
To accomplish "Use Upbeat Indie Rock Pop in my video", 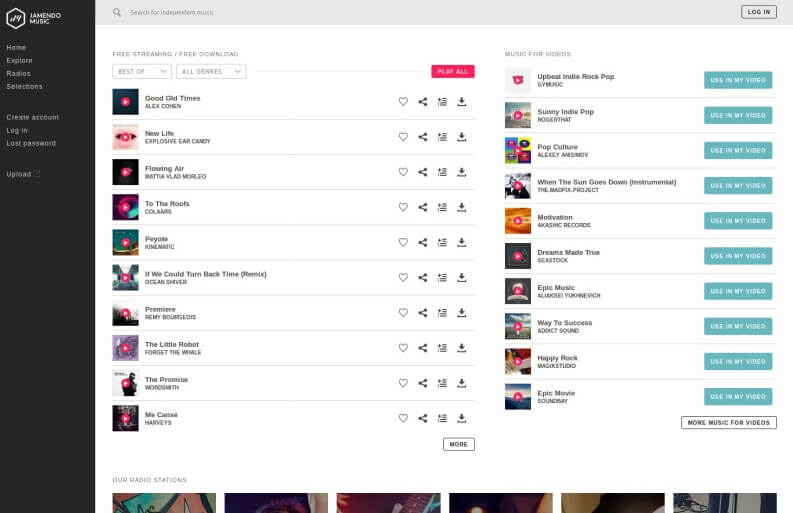I will click(738, 80).
